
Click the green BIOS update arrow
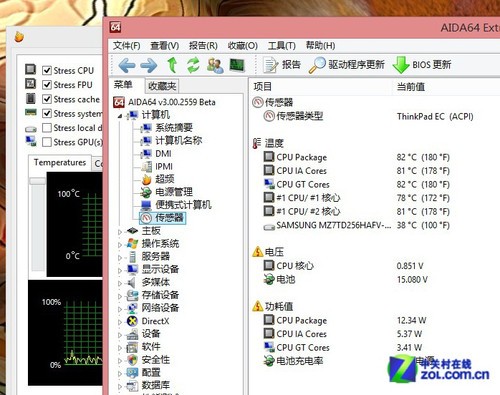(401, 65)
